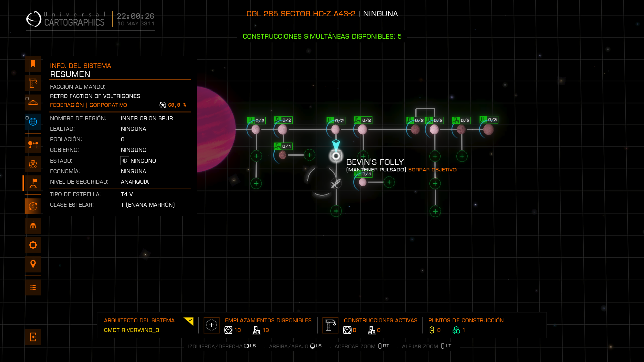Click surface slot icon beside 19
The height and width of the screenshot is (362, 644).
coord(256,330)
